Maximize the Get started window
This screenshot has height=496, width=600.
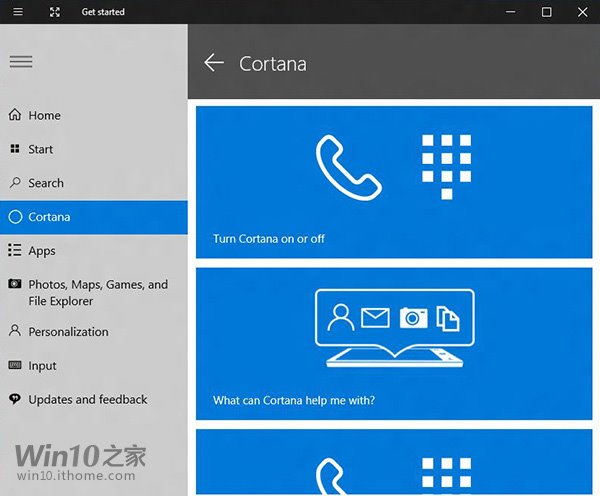click(x=546, y=12)
